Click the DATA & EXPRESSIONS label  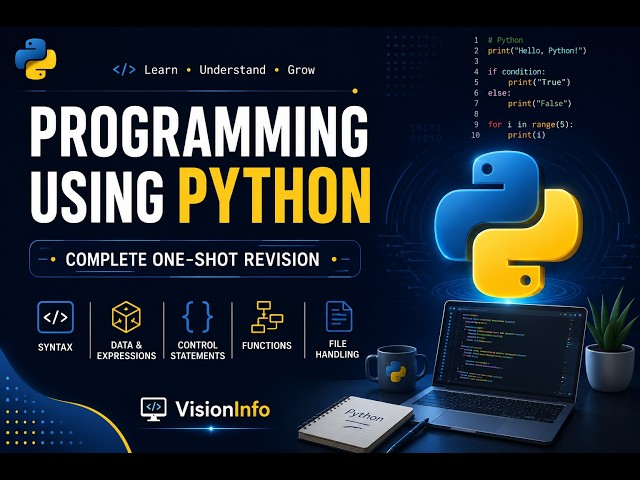pyautogui.click(x=127, y=350)
